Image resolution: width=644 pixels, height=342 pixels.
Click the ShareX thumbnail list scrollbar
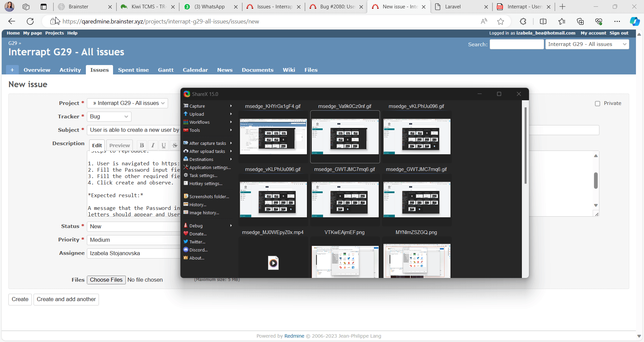click(x=525, y=146)
